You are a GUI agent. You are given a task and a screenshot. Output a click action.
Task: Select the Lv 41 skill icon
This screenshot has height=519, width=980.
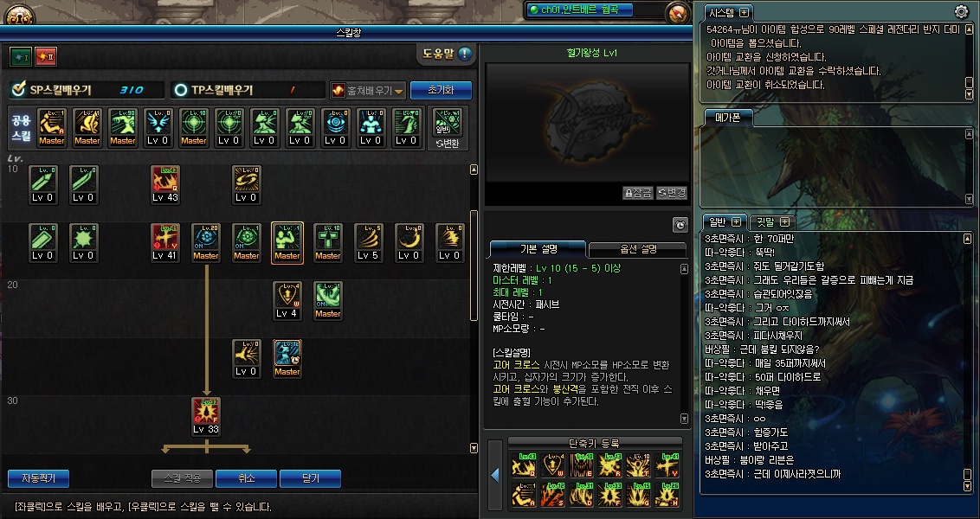coord(165,243)
